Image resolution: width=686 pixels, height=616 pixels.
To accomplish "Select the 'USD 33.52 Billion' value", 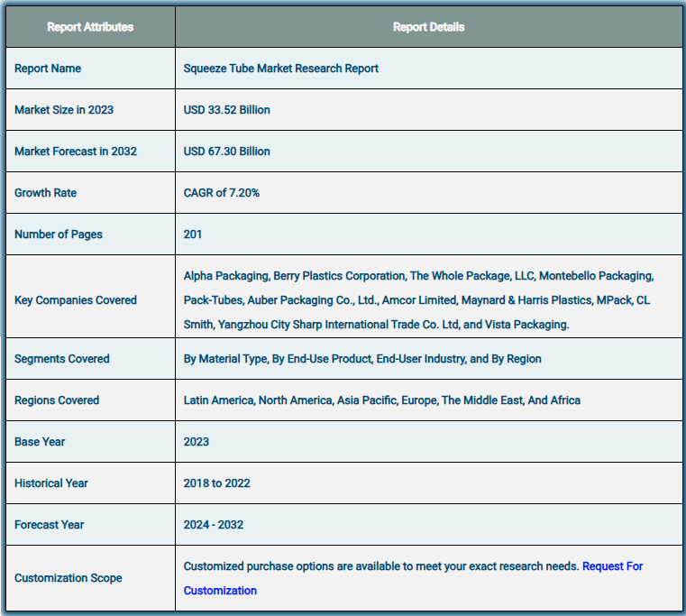I will point(226,110).
